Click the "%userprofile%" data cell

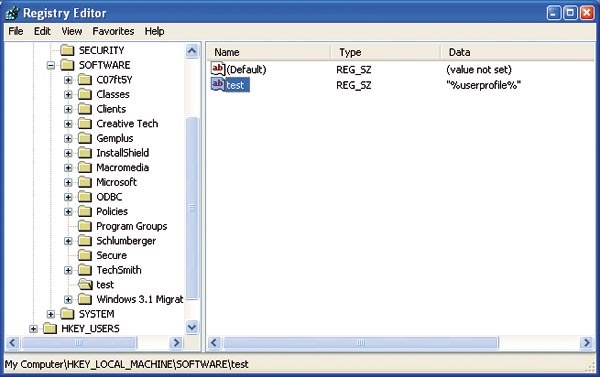(x=483, y=85)
